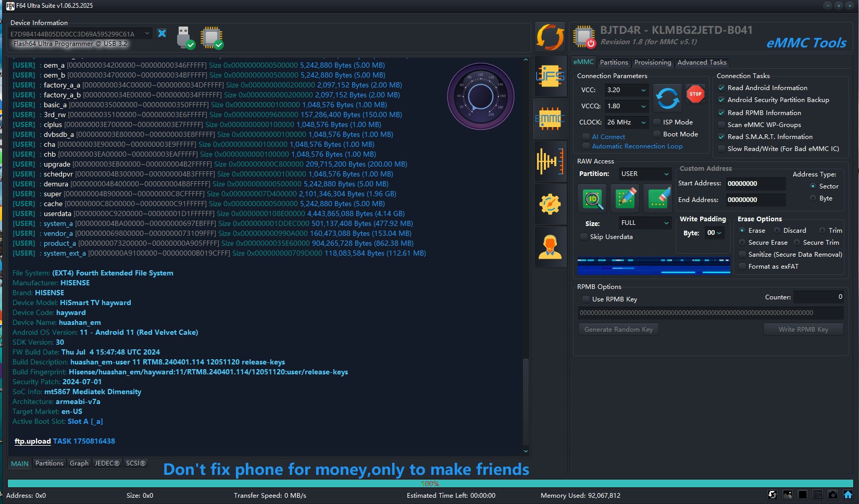The height and width of the screenshot is (504, 859).
Task: Click the blue home icon
Action: point(848,495)
